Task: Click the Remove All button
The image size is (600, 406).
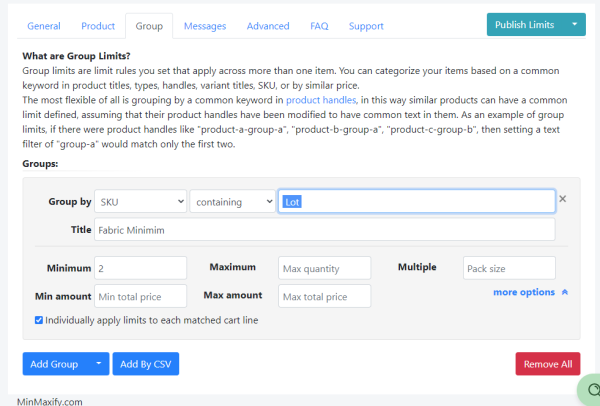Action: (547, 364)
